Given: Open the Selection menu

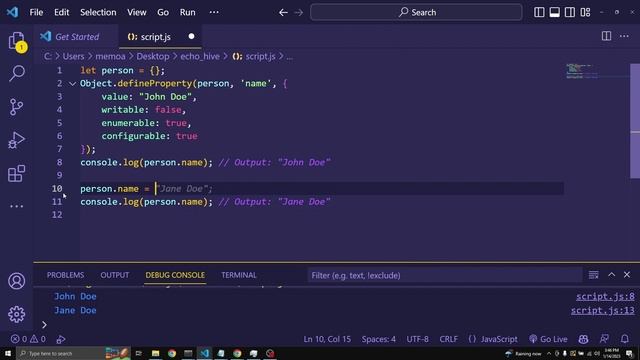Looking at the screenshot, I should click(x=98, y=12).
